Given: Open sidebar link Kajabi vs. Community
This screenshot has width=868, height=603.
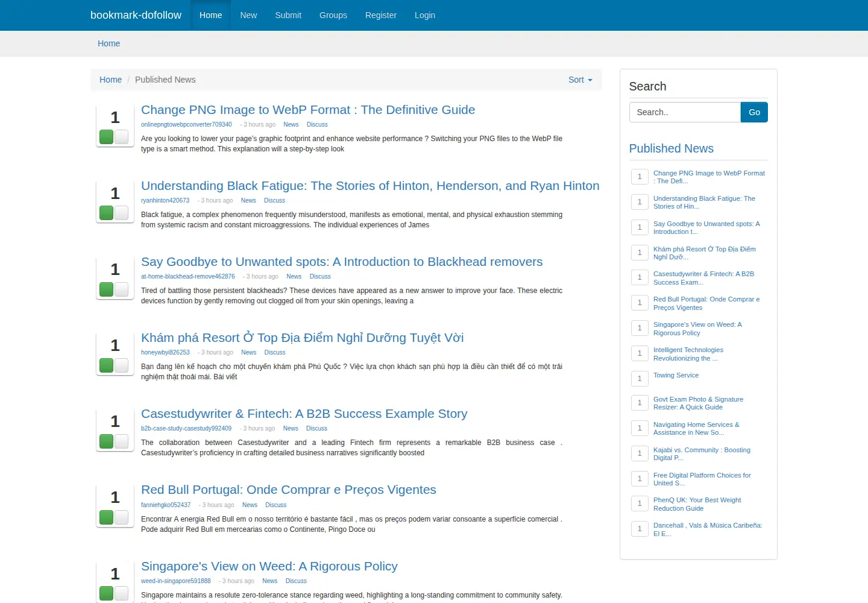Looking at the screenshot, I should tap(702, 454).
